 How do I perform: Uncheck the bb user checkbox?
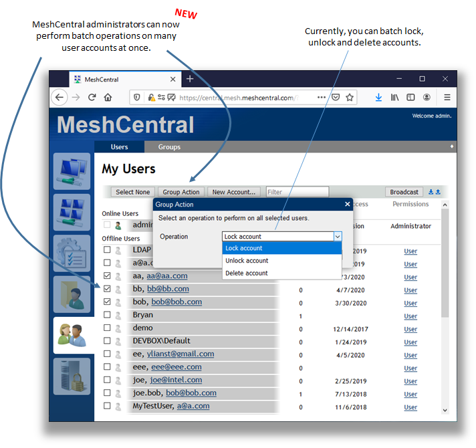click(107, 288)
